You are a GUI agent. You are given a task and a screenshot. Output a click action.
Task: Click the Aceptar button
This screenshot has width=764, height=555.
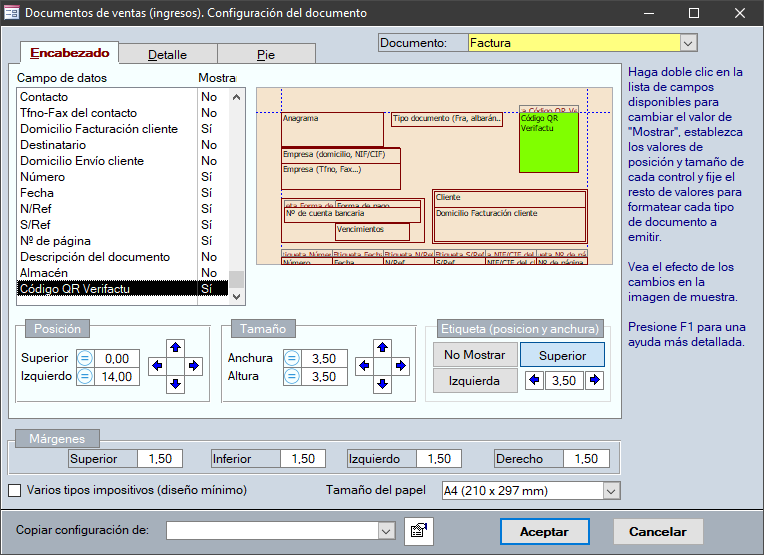pyautogui.click(x=544, y=532)
